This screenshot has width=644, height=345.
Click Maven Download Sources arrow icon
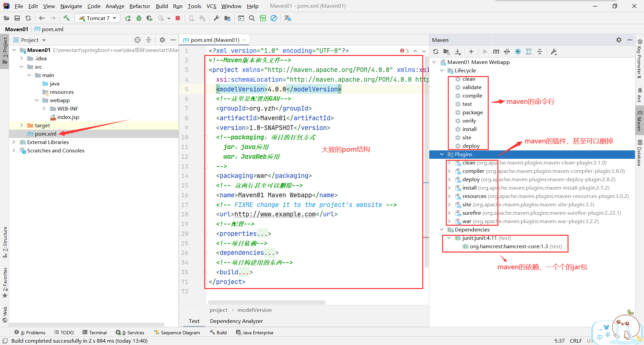[458, 52]
